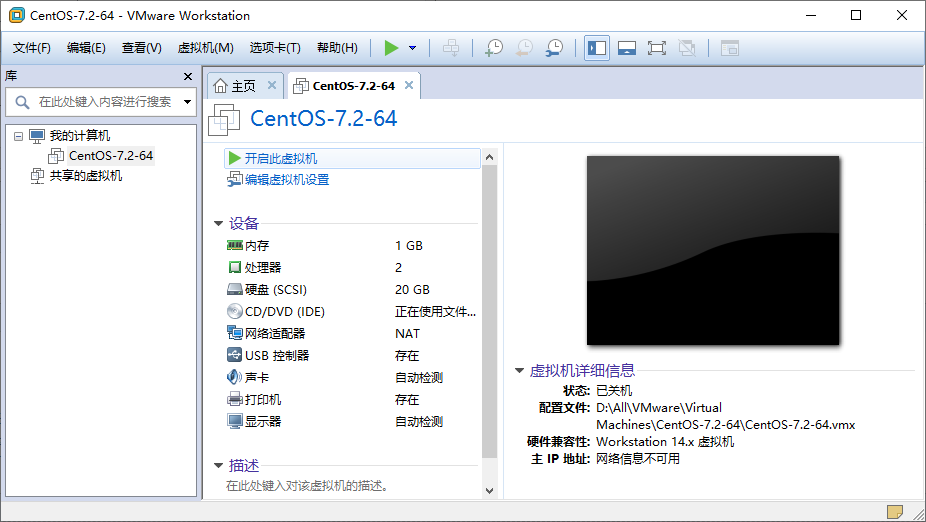Open the 编辑(E) menu
This screenshot has width=926, height=522.
point(86,48)
